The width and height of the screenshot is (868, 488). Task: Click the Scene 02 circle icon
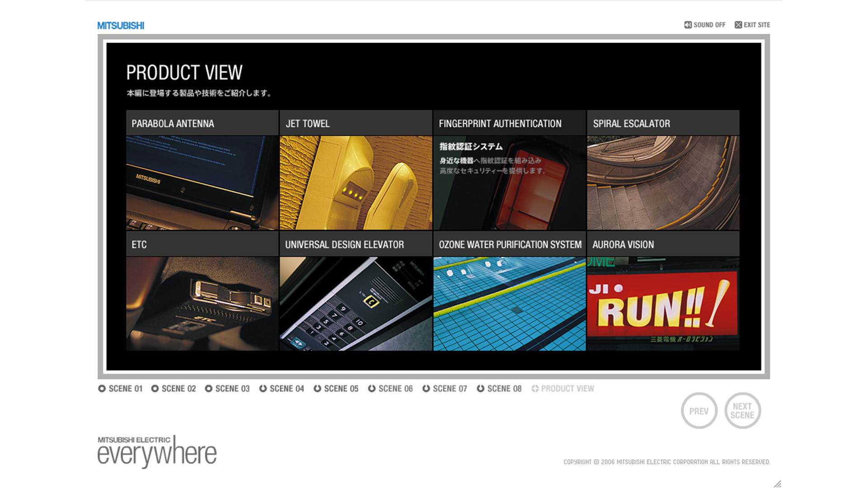pos(155,389)
